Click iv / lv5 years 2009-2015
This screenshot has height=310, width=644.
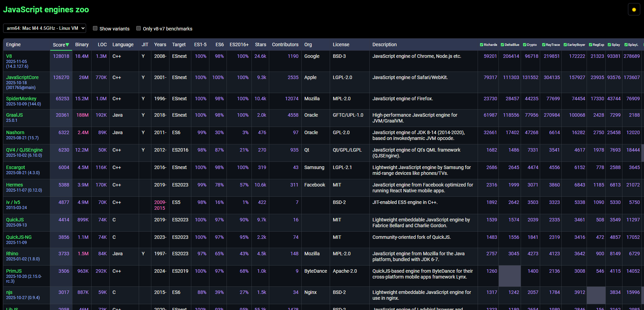pyautogui.click(x=160, y=205)
